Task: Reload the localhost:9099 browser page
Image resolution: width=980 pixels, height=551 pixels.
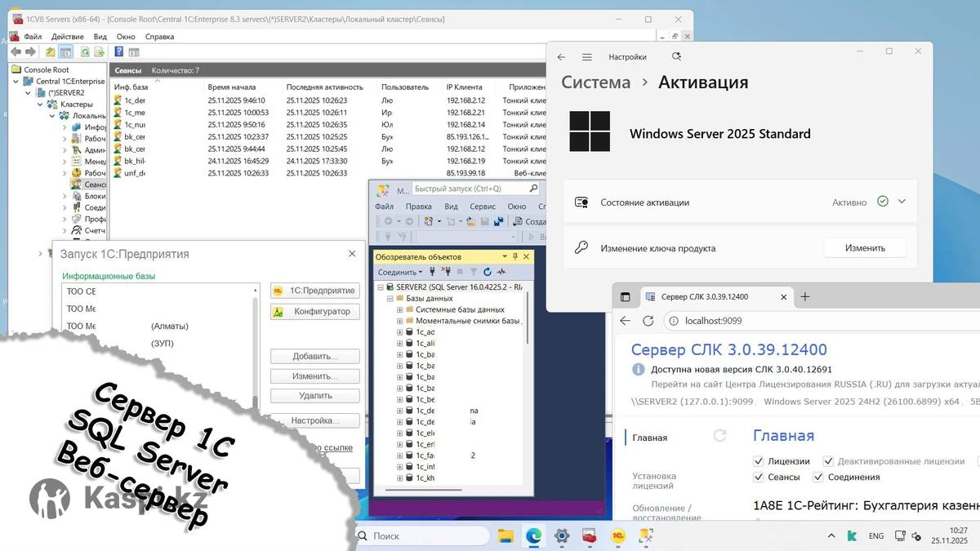Action: (648, 321)
